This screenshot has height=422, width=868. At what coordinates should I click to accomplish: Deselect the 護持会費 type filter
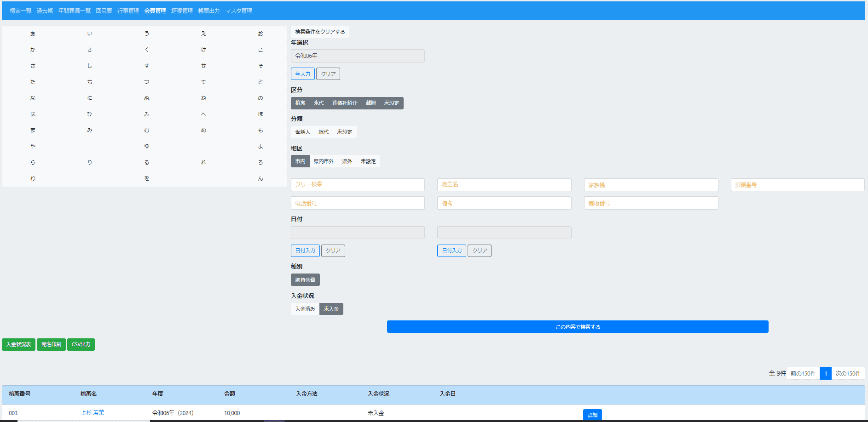tap(305, 280)
